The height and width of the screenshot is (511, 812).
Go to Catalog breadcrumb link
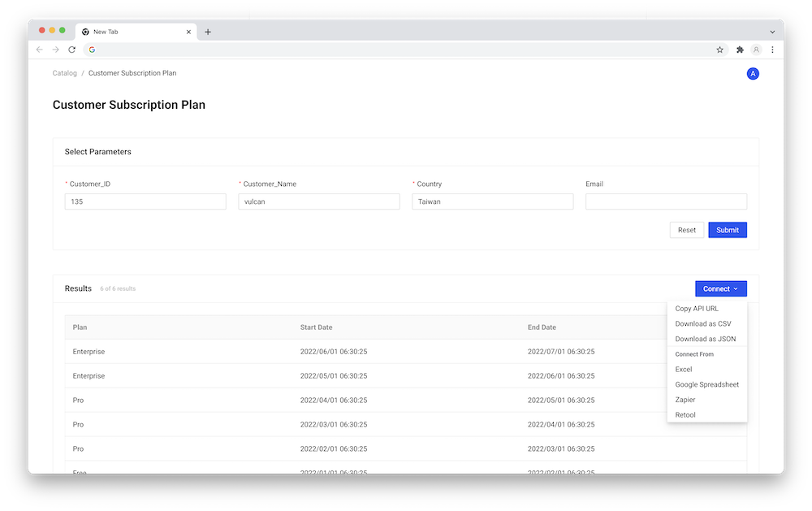65,73
